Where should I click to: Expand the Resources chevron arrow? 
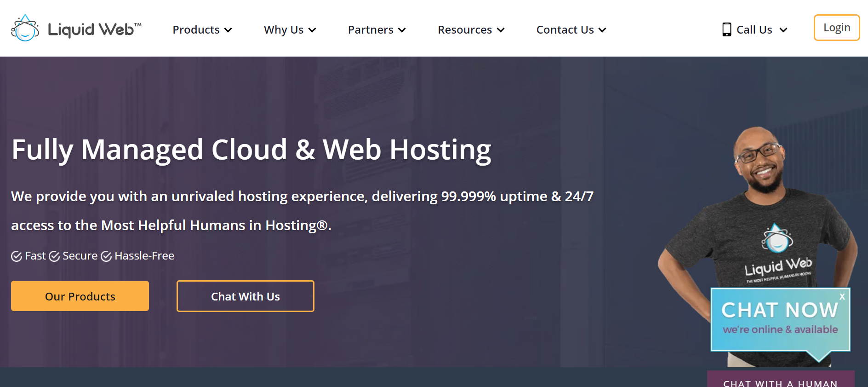[501, 30]
